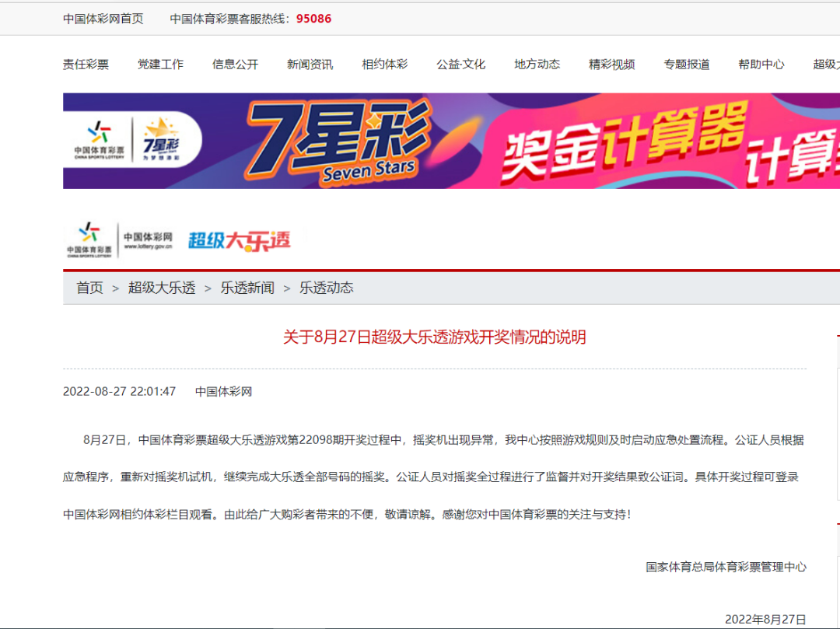Go to 信息公开 section
Viewport: 840px width, 629px height.
tap(235, 65)
